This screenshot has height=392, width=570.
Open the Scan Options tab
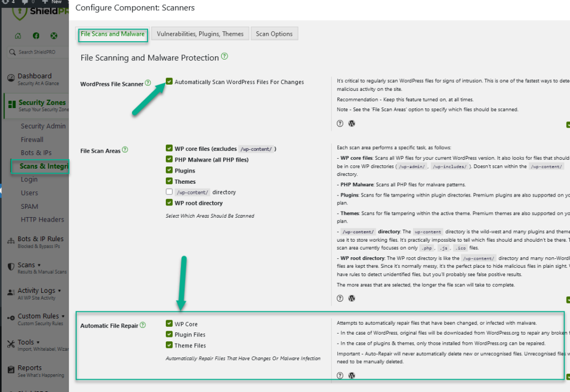274,33
